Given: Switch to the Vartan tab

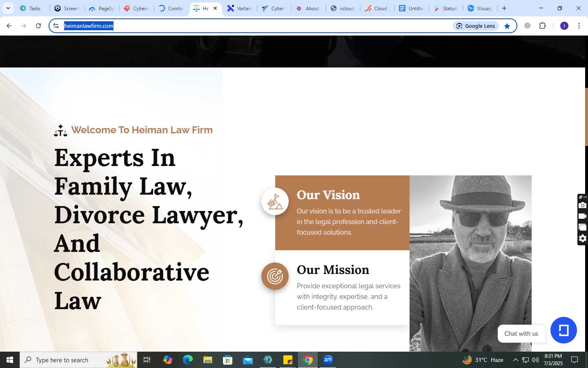Looking at the screenshot, I should pyautogui.click(x=240, y=8).
